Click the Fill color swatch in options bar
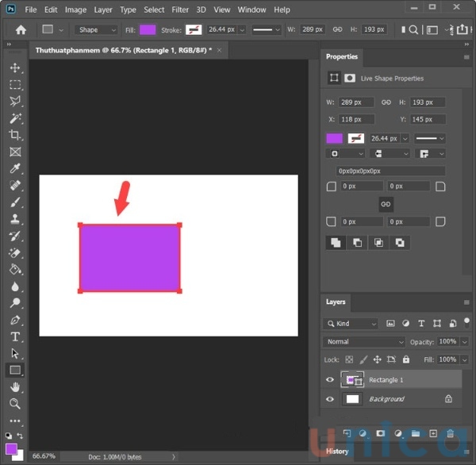476x465 pixels. click(x=148, y=30)
